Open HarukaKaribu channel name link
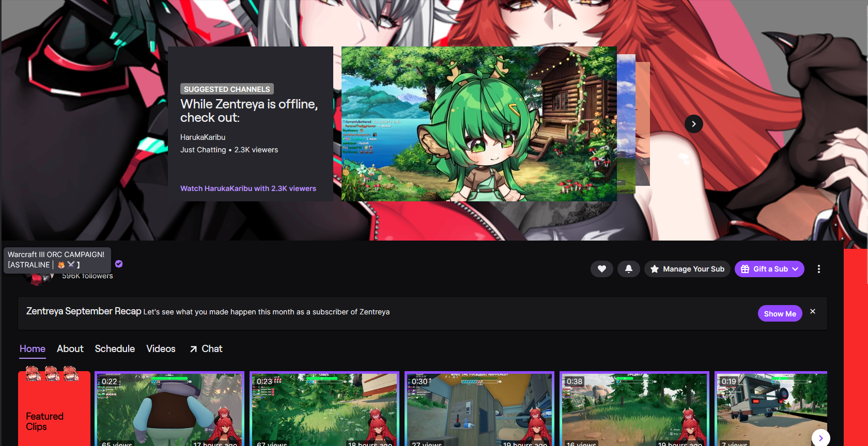 click(203, 137)
